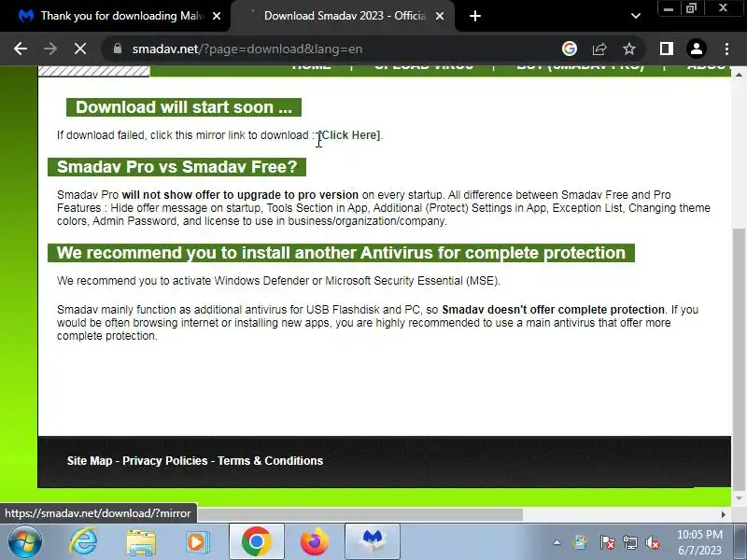This screenshot has width=747, height=560.
Task: Click the scroll down arrow of vertical scrollbar
Action: (739, 498)
